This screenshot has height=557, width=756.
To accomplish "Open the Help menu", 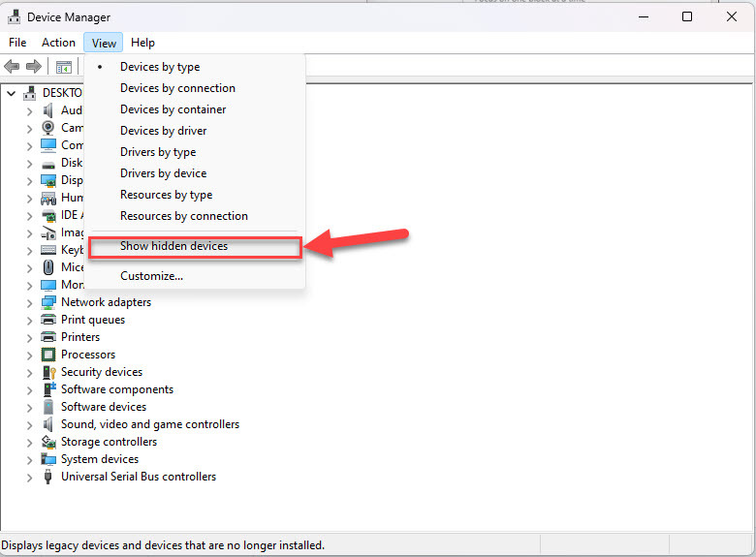I will click(x=142, y=43).
